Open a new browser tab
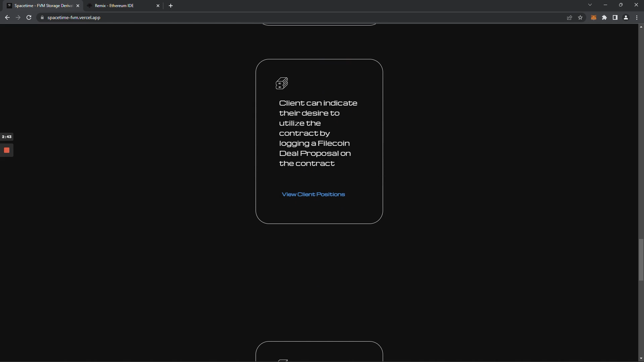The width and height of the screenshot is (644, 362). pos(171,6)
